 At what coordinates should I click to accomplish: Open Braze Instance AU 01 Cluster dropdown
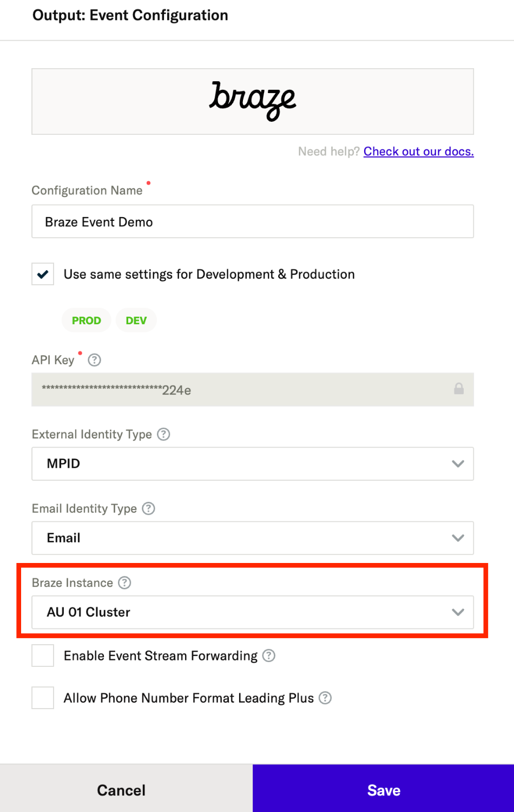coord(253,612)
